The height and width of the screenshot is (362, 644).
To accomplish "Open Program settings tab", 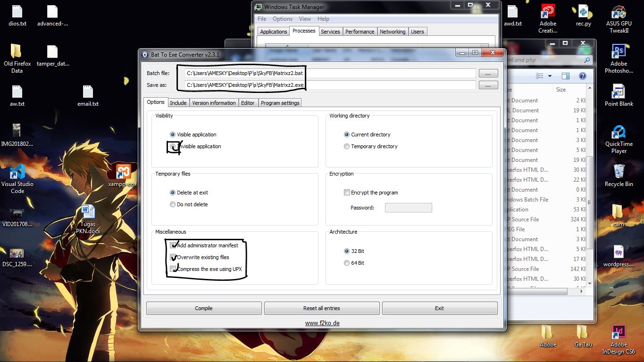I will tap(280, 103).
